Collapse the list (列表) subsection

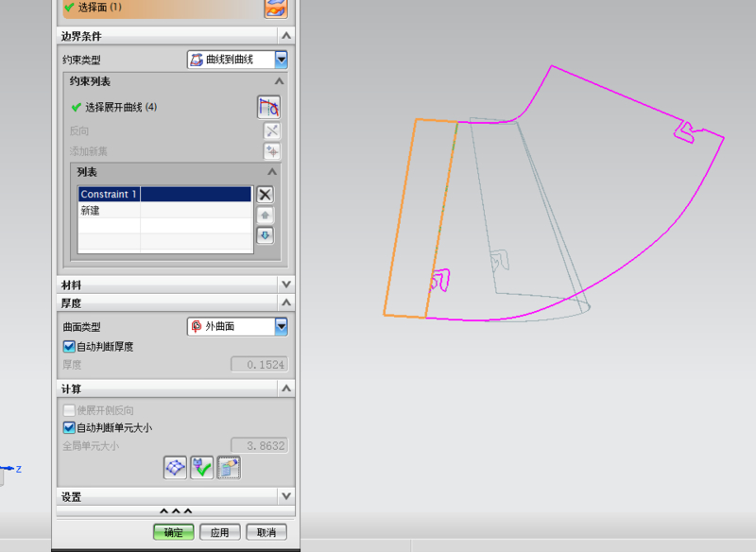(x=272, y=172)
